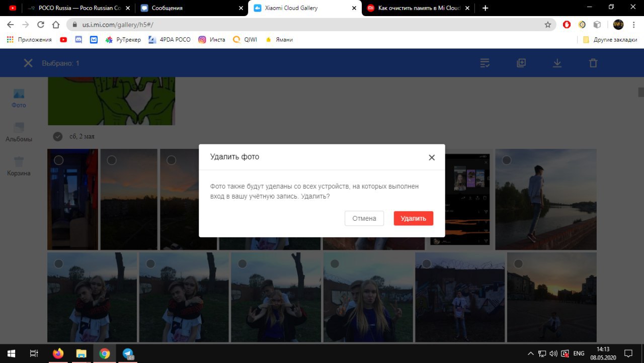The width and height of the screenshot is (644, 363).
Task: Click the trash delete icon in blue toolbar
Action: [x=593, y=63]
